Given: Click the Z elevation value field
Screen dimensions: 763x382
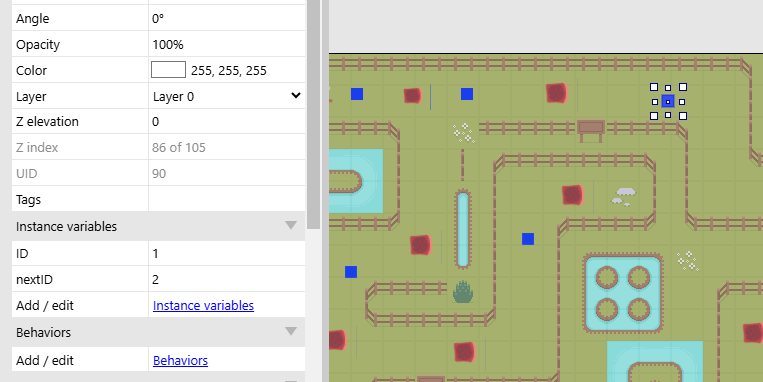Looking at the screenshot, I should point(227,122).
